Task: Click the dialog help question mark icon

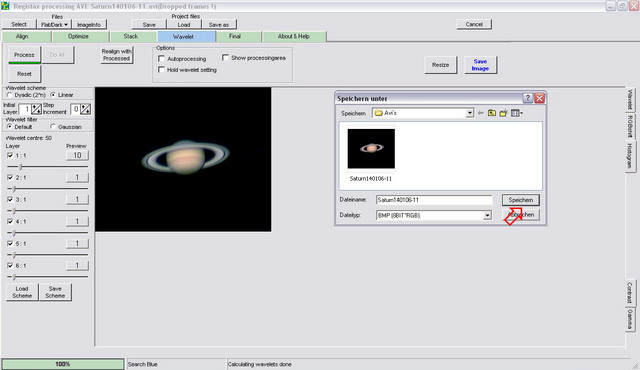Action: (x=528, y=98)
